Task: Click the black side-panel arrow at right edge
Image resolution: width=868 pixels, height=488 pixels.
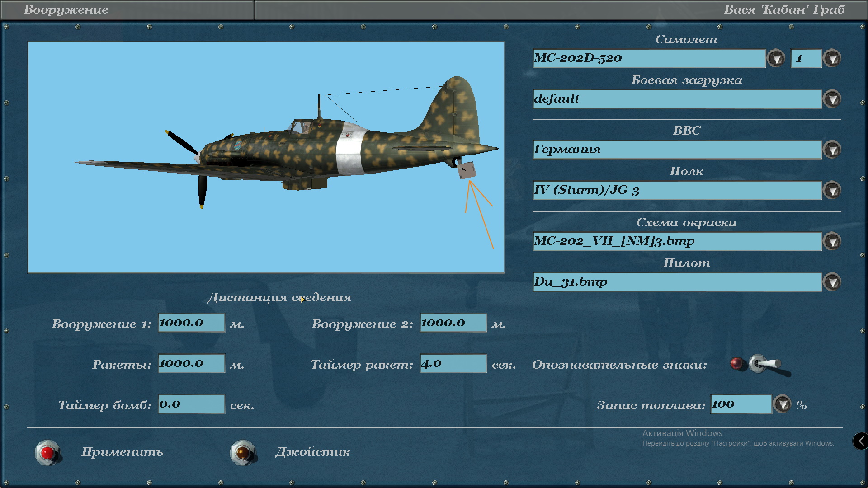Action: [861, 441]
